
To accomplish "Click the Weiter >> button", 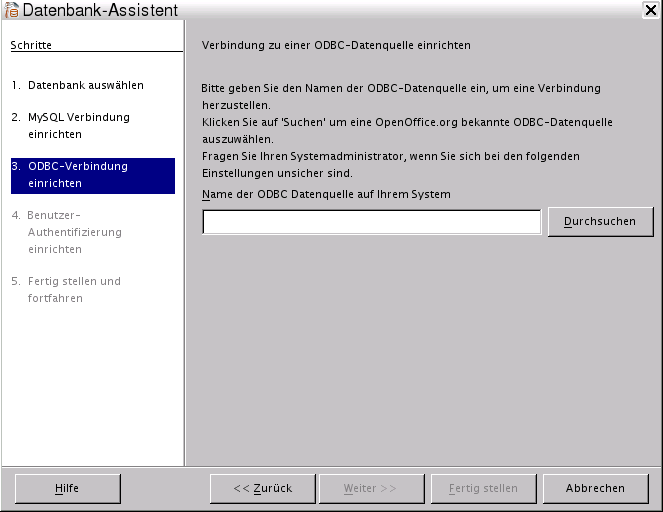I will pos(371,489).
